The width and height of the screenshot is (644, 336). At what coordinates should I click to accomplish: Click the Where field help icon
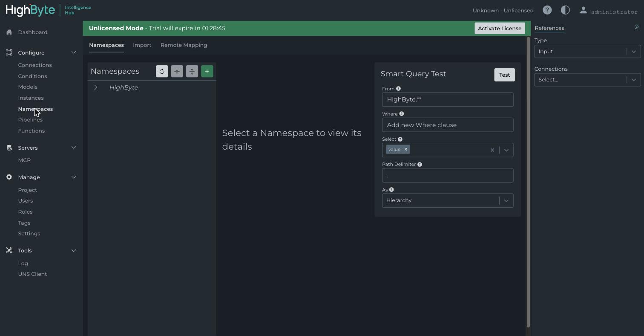click(402, 114)
